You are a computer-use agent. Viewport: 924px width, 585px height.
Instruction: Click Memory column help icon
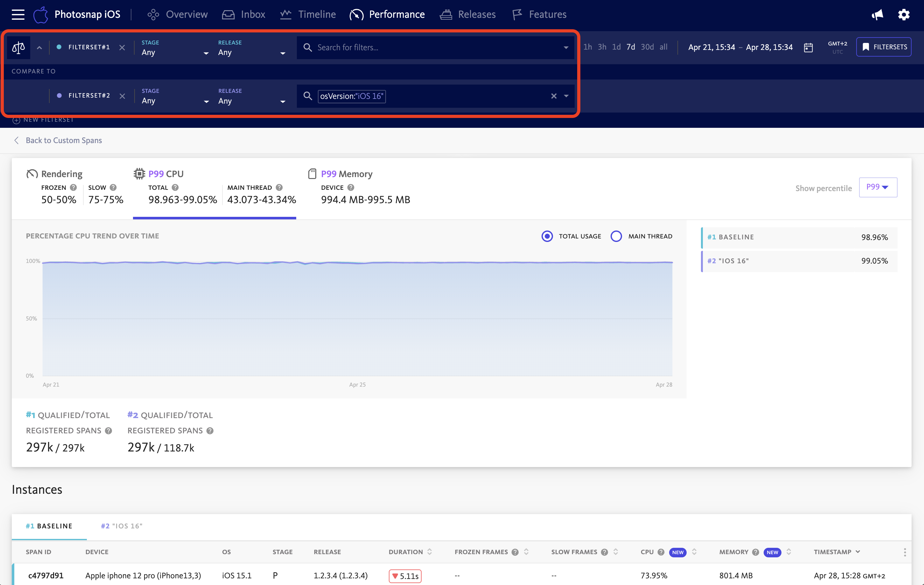(x=756, y=552)
